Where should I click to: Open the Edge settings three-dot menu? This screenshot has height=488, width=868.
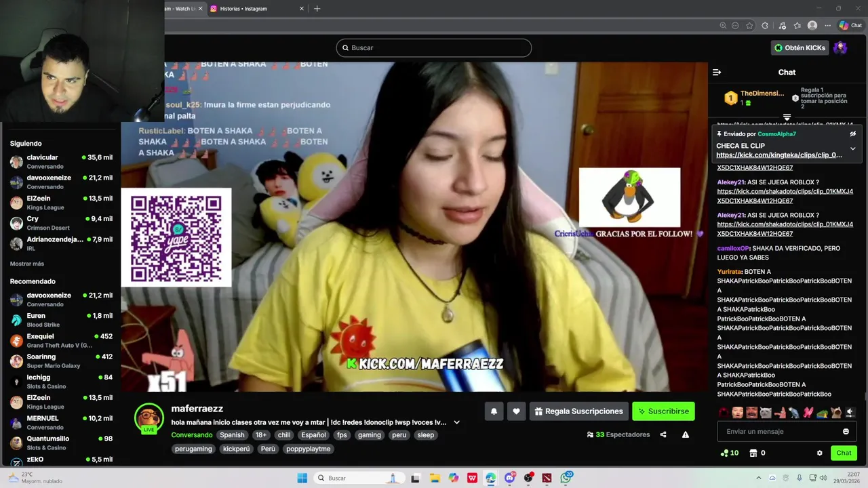click(x=827, y=26)
